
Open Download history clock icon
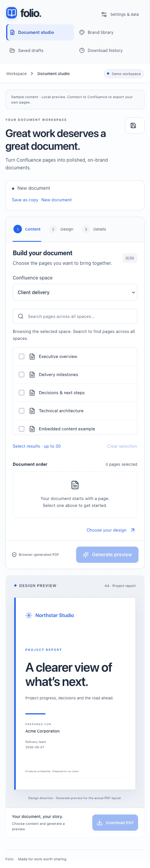(x=82, y=50)
